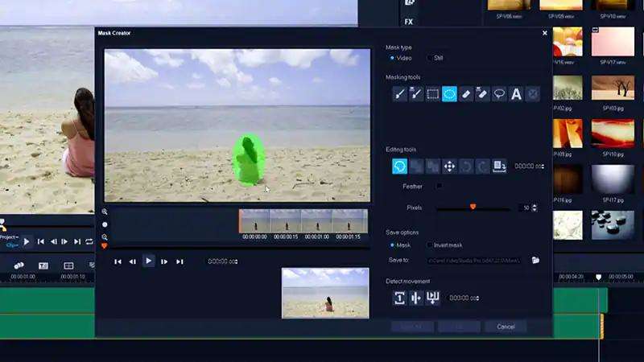Enable the Feather checkbox
This screenshot has width=644, height=362.
(439, 186)
